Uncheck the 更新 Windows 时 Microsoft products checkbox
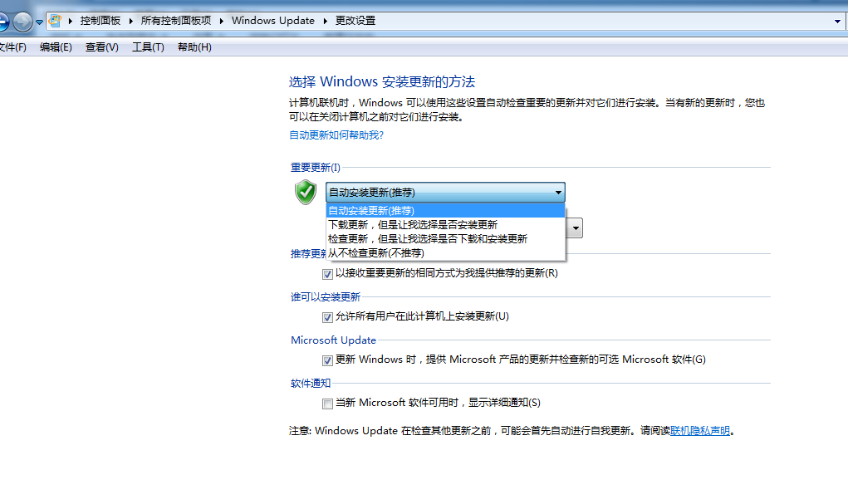Image resolution: width=848 pixels, height=504 pixels. tap(327, 360)
